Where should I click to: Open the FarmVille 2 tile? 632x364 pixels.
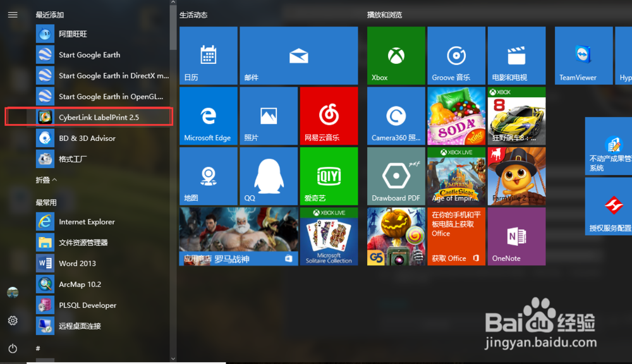(x=517, y=176)
